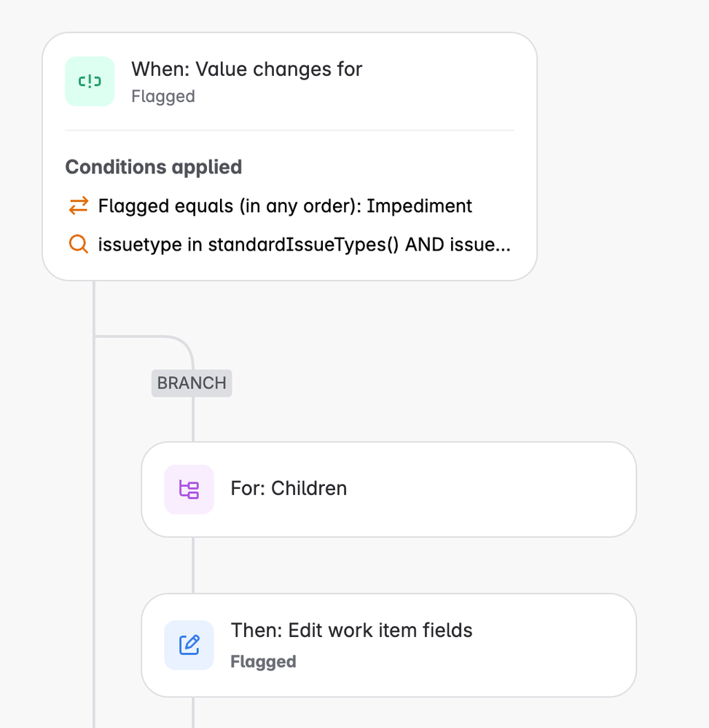Open the When: Value changes for trigger
The width and height of the screenshot is (709, 728).
tap(290, 82)
